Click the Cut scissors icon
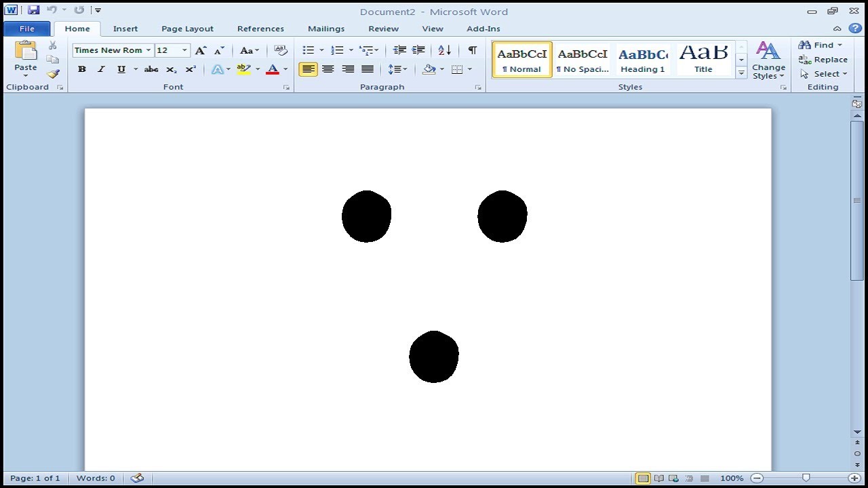The image size is (868, 488). coord(53,45)
